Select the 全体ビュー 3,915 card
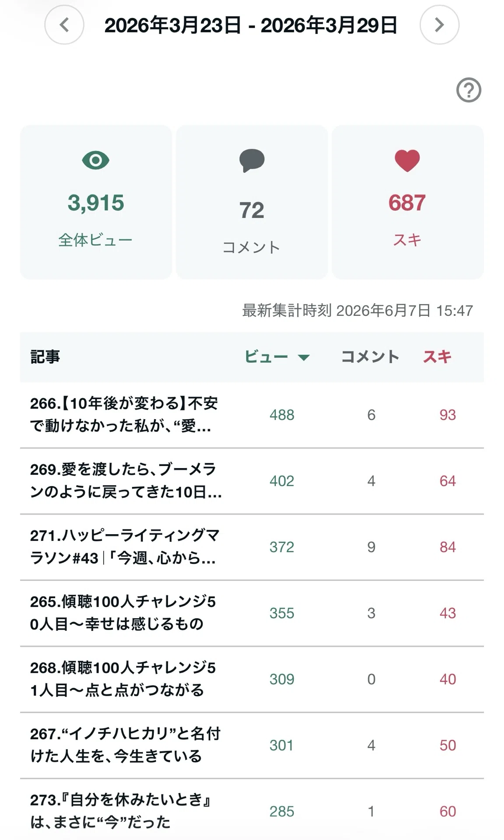 [x=96, y=202]
